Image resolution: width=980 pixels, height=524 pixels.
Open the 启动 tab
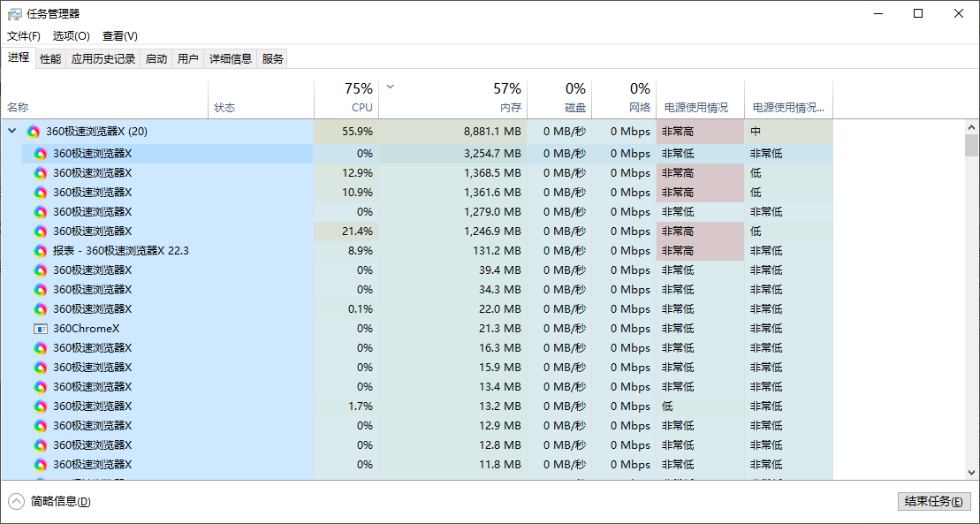point(156,59)
